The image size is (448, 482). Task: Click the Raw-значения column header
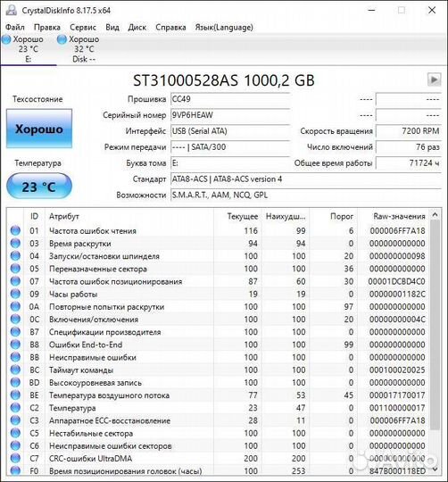click(394, 216)
